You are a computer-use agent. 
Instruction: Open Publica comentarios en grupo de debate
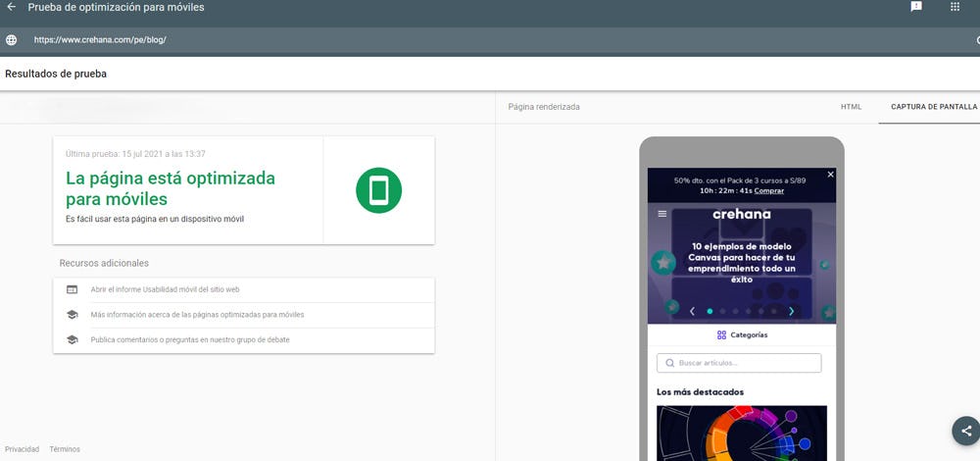pos(189,339)
